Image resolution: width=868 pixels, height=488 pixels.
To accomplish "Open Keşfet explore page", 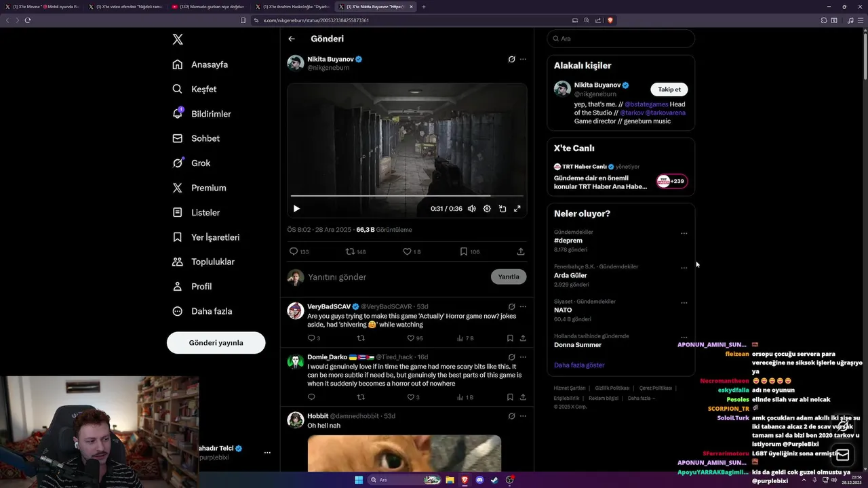I will pos(195,89).
